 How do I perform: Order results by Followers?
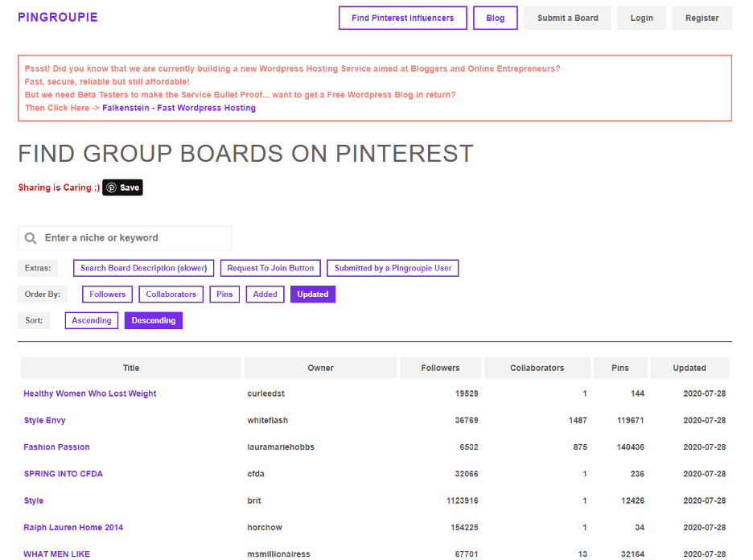pos(107,294)
